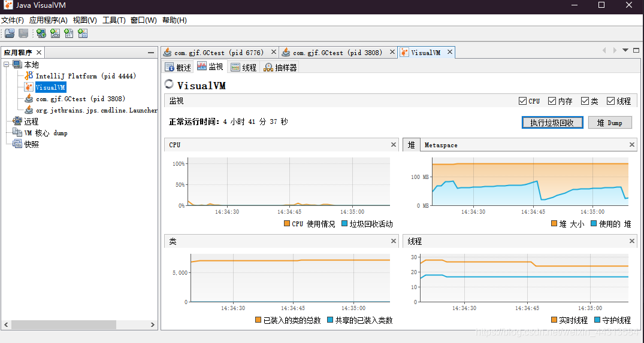
Task: Click the Save snapshot toolbar icon
Action: click(23, 34)
